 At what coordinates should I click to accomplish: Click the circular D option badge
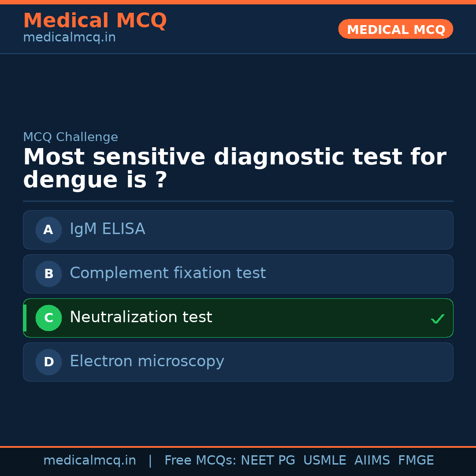coord(48,362)
